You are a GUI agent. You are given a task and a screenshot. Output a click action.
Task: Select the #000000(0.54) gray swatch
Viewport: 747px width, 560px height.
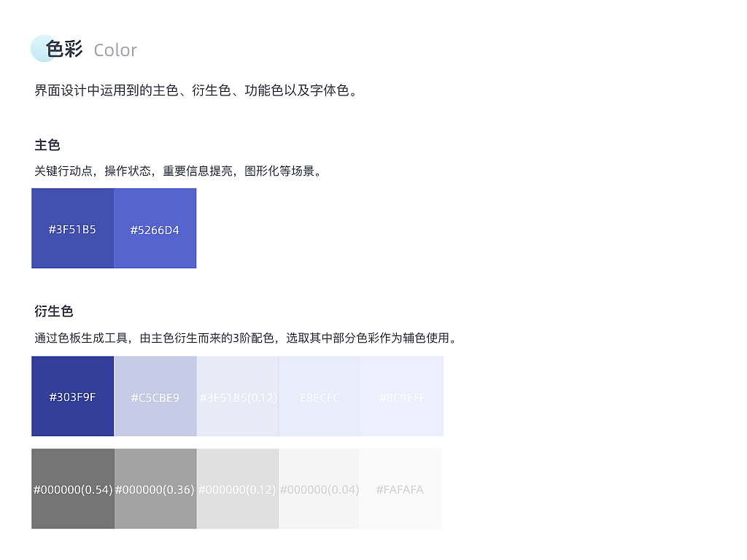pyautogui.click(x=72, y=489)
